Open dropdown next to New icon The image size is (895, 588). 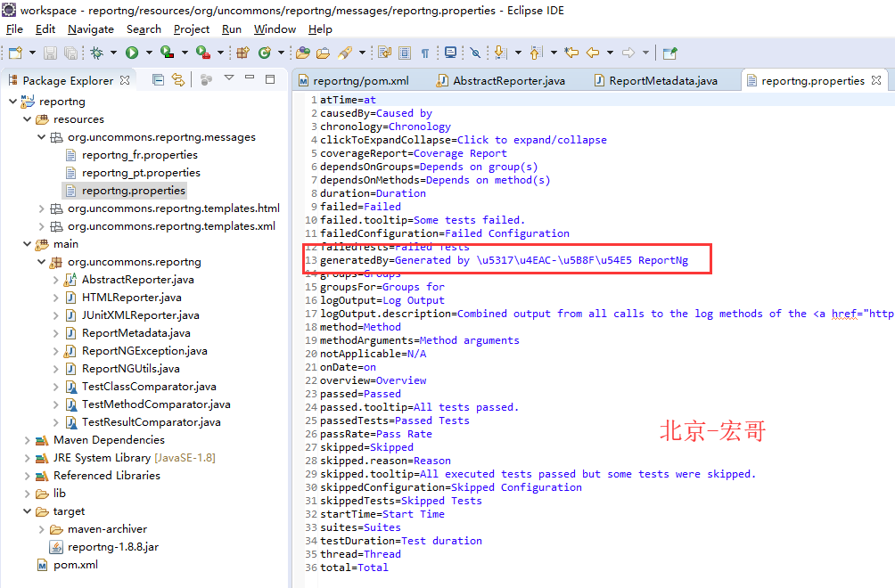32,53
